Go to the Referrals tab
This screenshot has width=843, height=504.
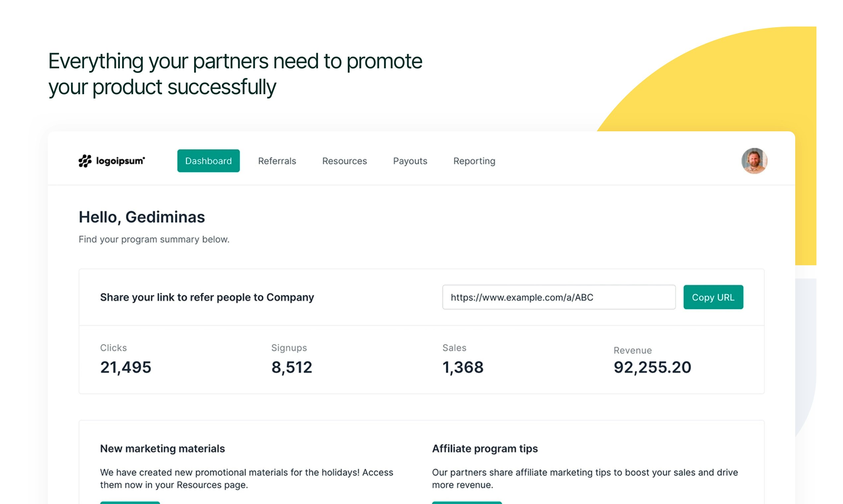pos(277,161)
